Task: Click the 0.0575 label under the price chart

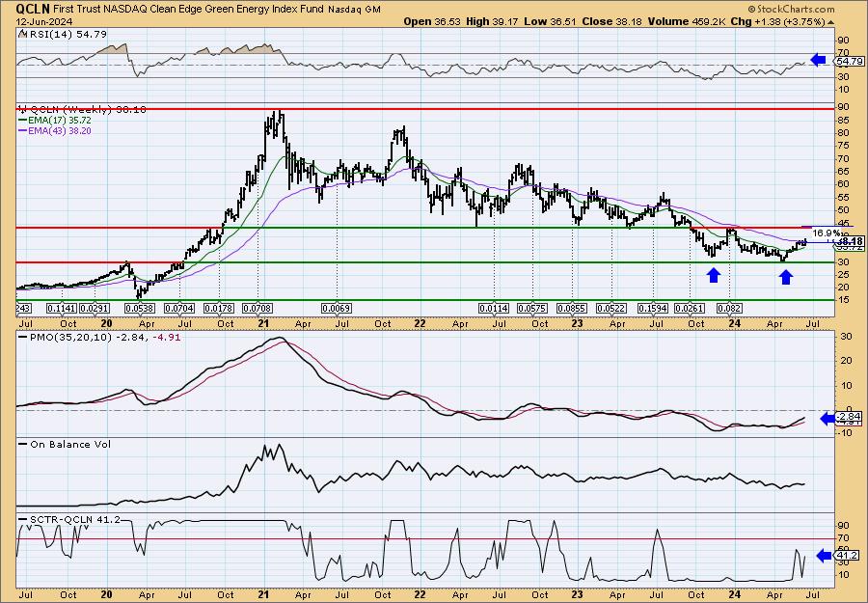Action: [x=532, y=309]
